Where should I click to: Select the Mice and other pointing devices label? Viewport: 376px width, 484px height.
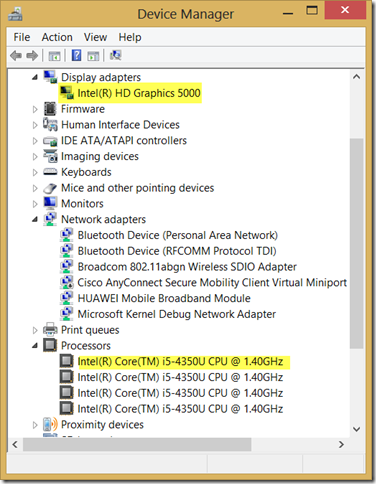(137, 188)
